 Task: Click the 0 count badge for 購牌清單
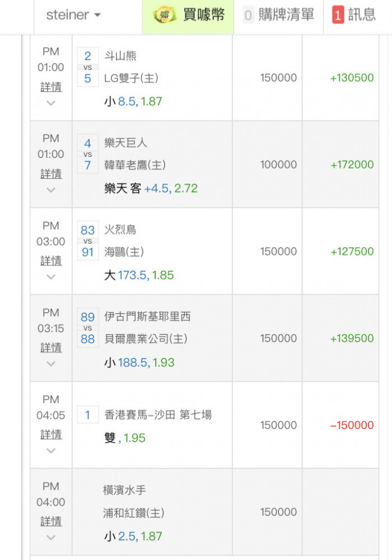248,15
